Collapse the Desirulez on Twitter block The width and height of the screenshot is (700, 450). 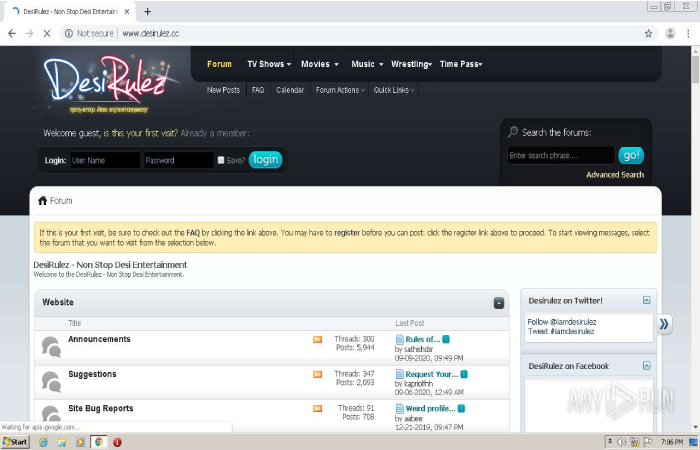coord(646,300)
